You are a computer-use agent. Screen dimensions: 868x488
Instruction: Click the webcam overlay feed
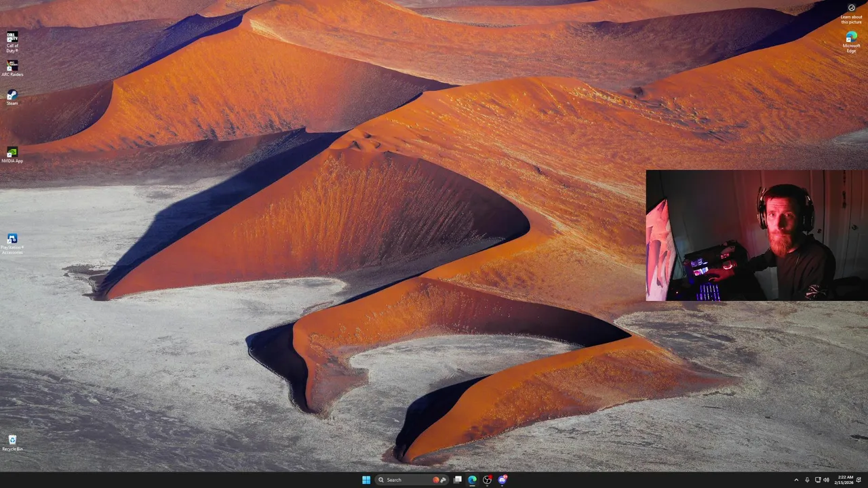click(x=757, y=235)
